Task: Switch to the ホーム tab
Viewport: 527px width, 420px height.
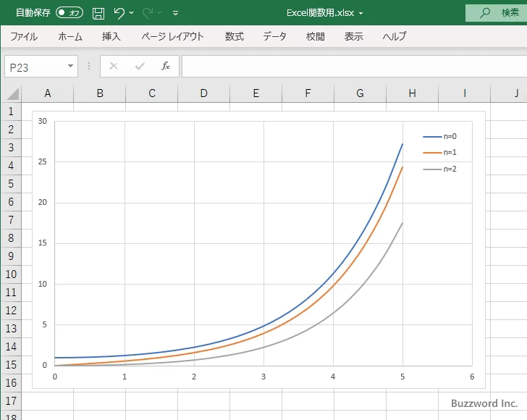Action: 70,36
